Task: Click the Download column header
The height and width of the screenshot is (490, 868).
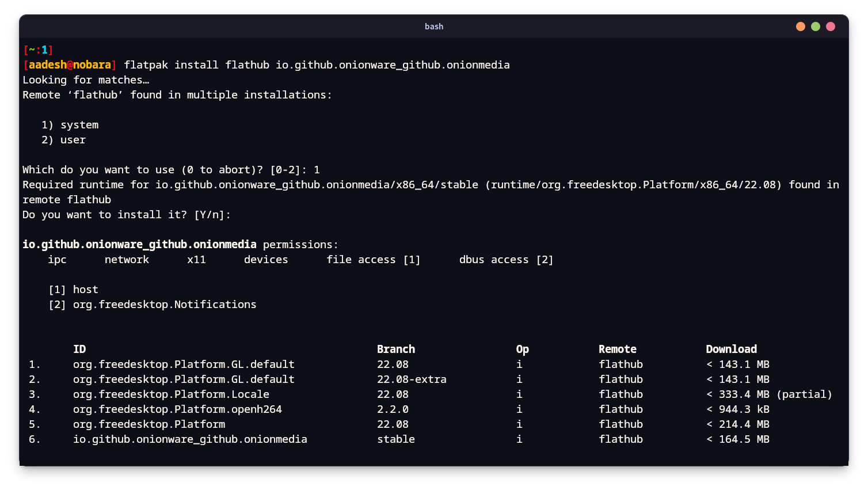Action: click(731, 349)
